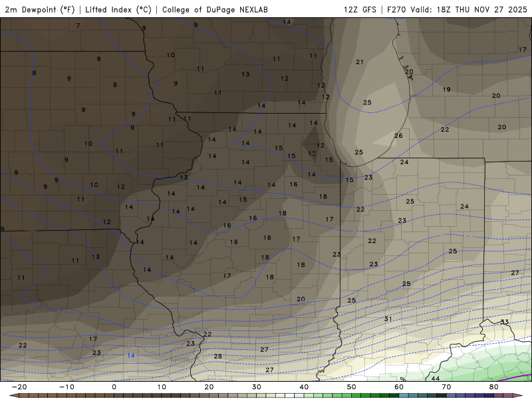This screenshot has width=532, height=399.
Task: Click the "30" label on the color scale
Action: coord(257,387)
